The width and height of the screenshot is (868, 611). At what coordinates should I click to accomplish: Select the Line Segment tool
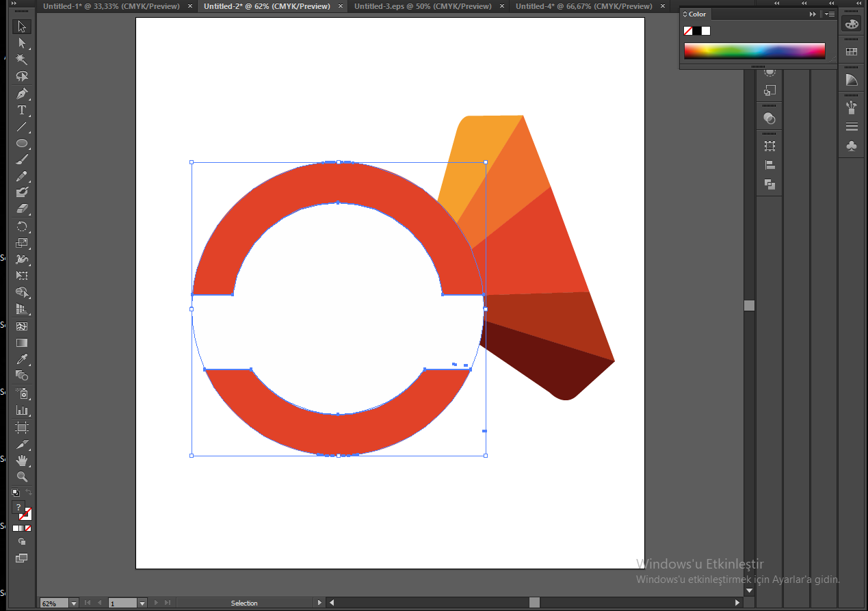(x=22, y=127)
